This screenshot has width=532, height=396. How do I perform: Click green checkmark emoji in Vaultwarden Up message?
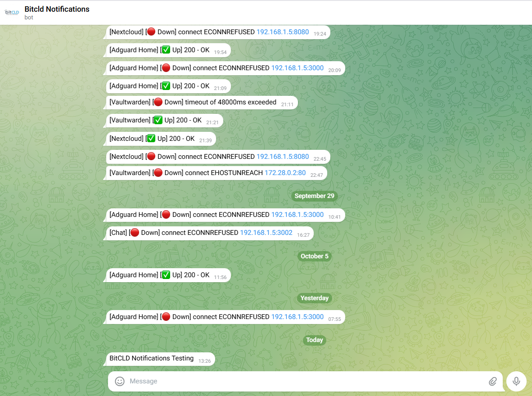pos(158,120)
